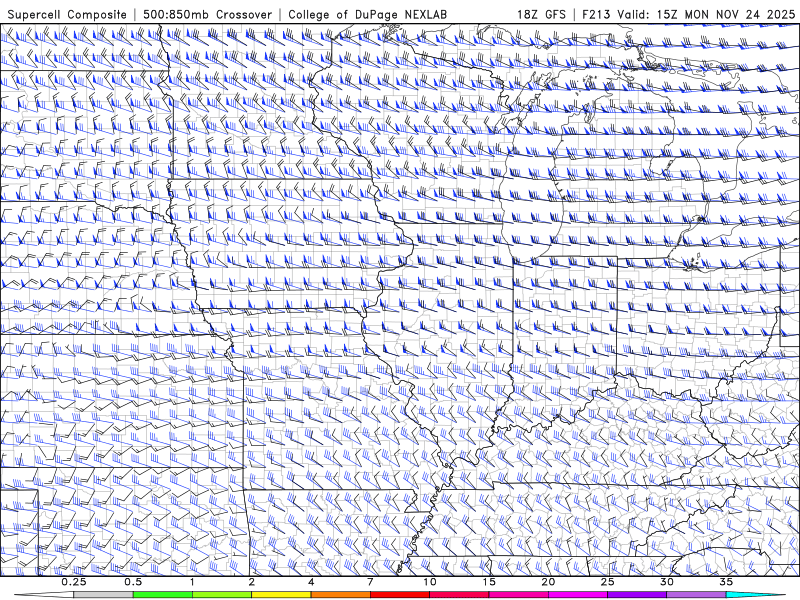Select the orange 4–7 colorbar segment
Screen dimensions: 800x600
point(340,595)
